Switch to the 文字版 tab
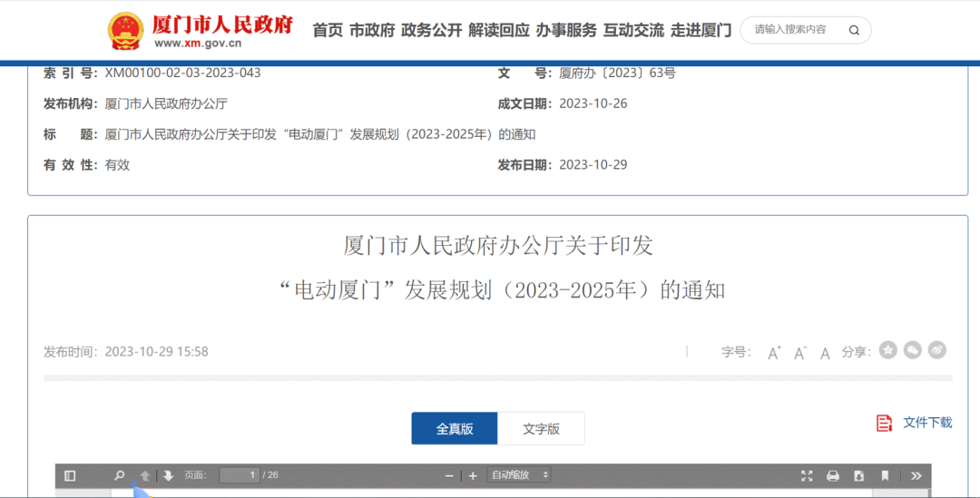 [x=541, y=429]
